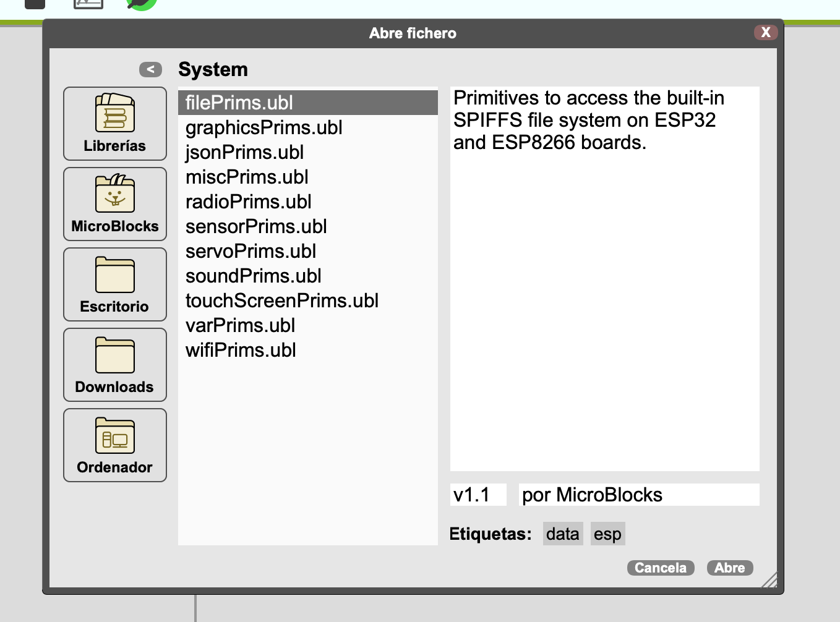Browse the Ordenador location

tap(115, 445)
